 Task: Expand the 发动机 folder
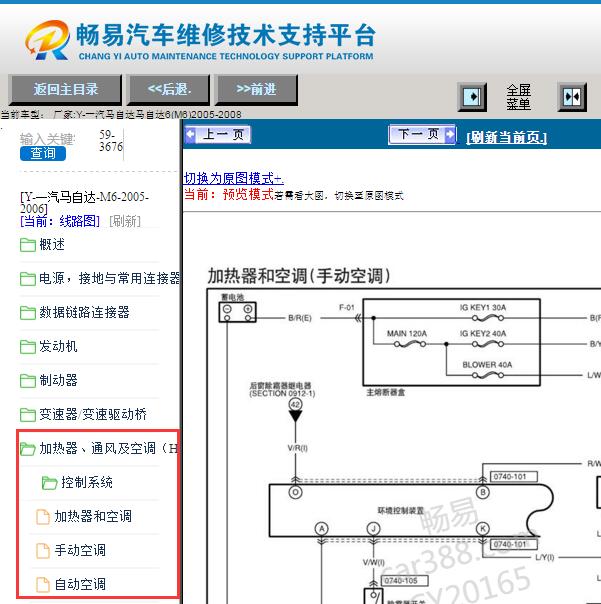58,346
